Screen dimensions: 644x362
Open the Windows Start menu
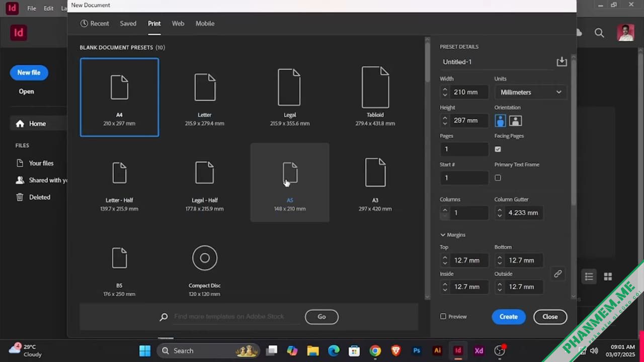tap(145, 351)
